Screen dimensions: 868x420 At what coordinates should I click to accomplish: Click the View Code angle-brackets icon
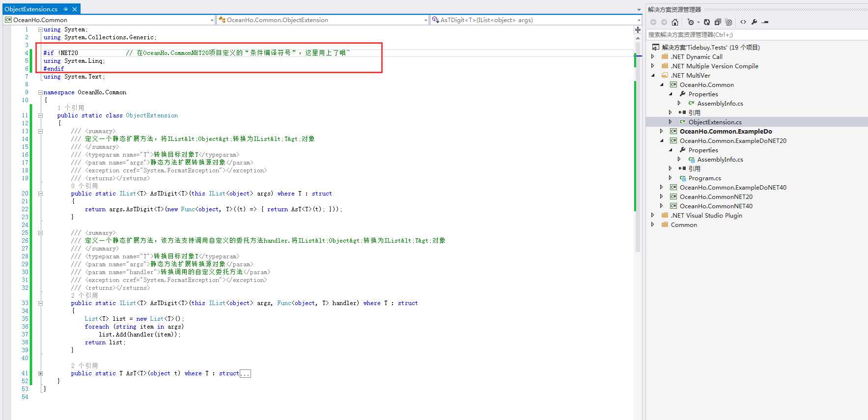coord(743,22)
